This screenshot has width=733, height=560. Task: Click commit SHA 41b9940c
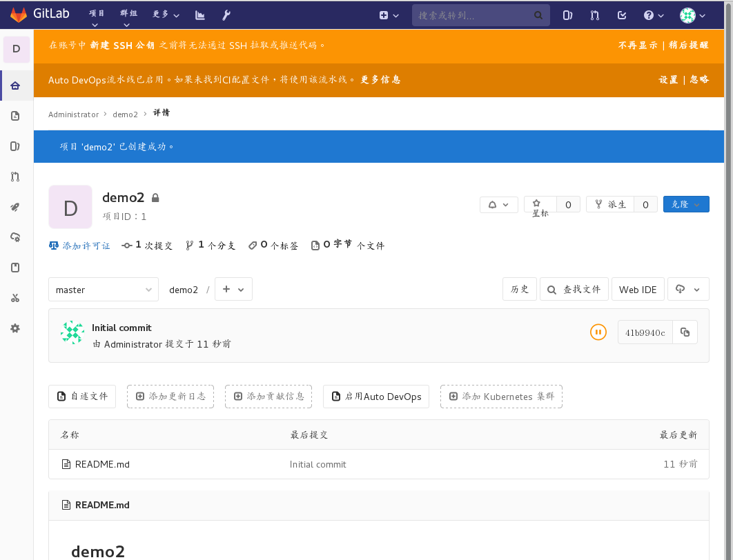pyautogui.click(x=645, y=332)
